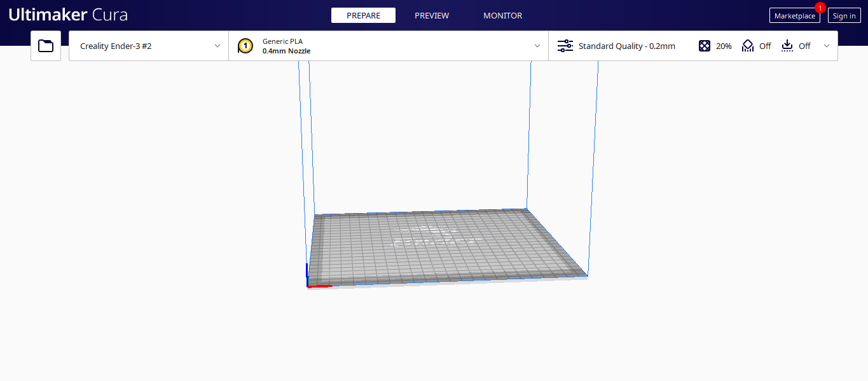
Task: Open the Creality Ender-3 #2 printer dropdown
Action: 149,46
